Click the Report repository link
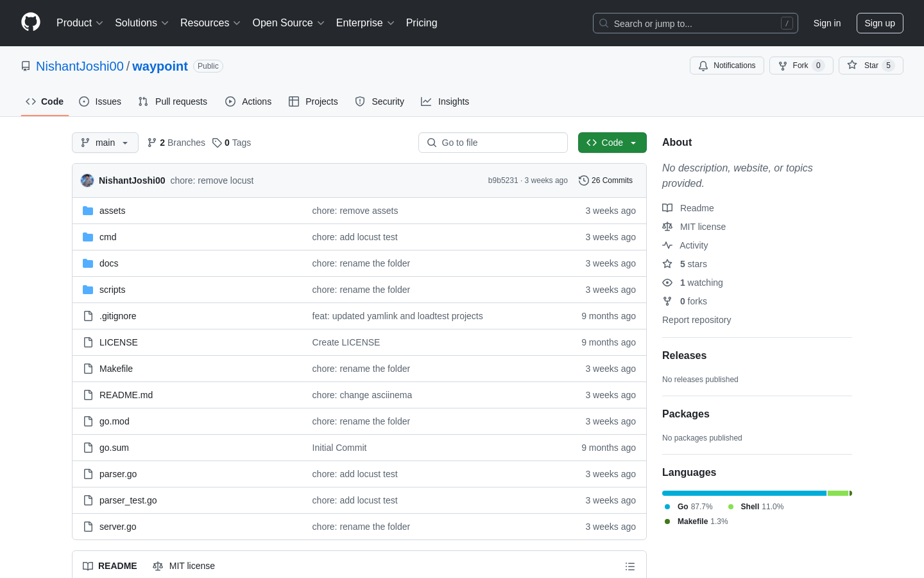 point(696,320)
